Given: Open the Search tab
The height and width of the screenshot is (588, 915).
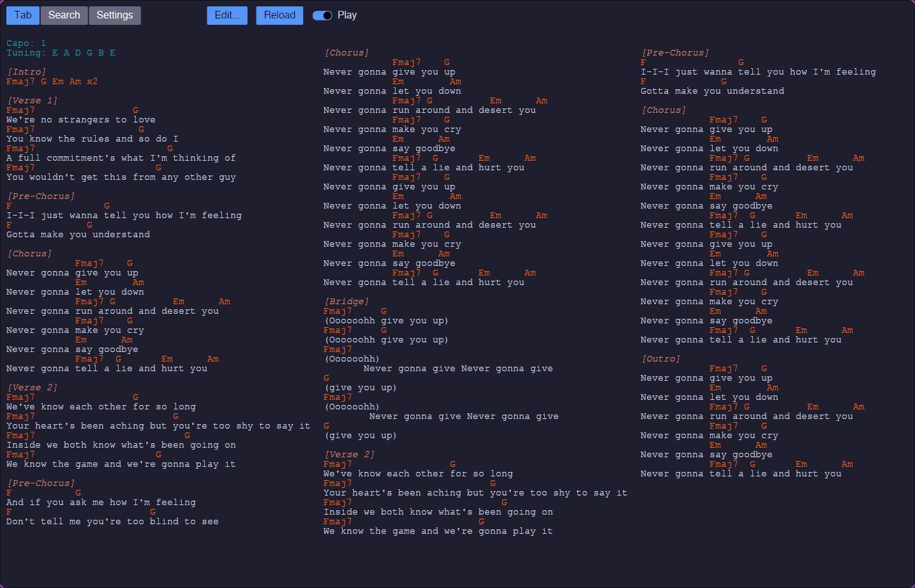Looking at the screenshot, I should pyautogui.click(x=64, y=15).
